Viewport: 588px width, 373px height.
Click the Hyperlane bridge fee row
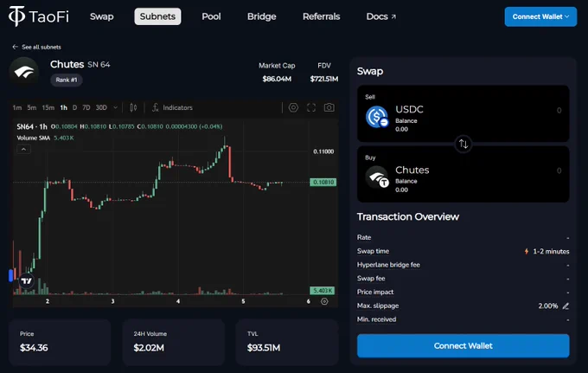(463, 265)
